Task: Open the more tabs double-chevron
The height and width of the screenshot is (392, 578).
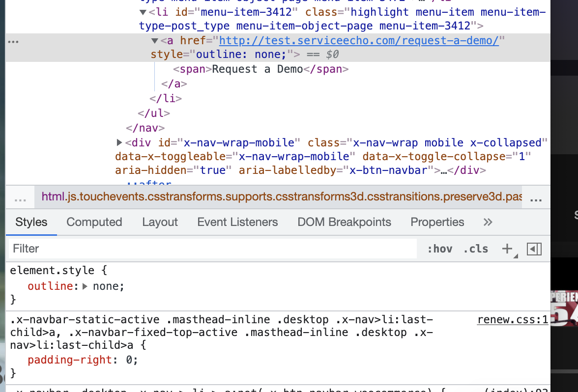Action: (x=488, y=222)
